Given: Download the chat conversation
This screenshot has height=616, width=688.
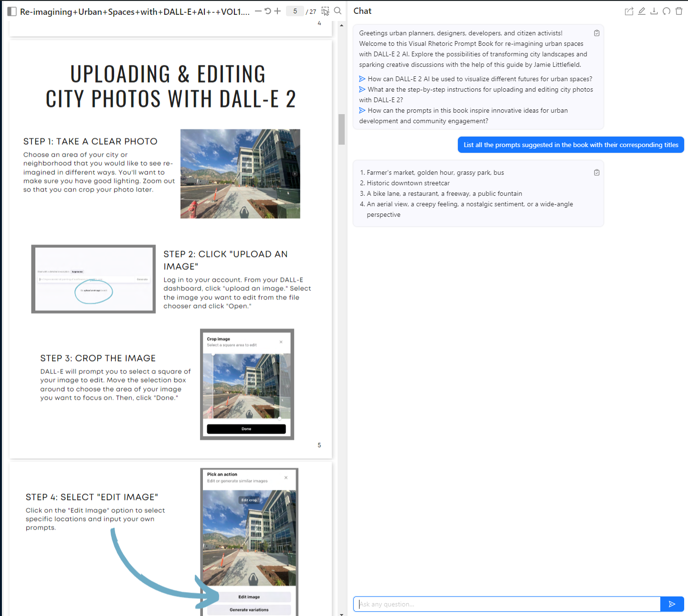Looking at the screenshot, I should tap(654, 11).
